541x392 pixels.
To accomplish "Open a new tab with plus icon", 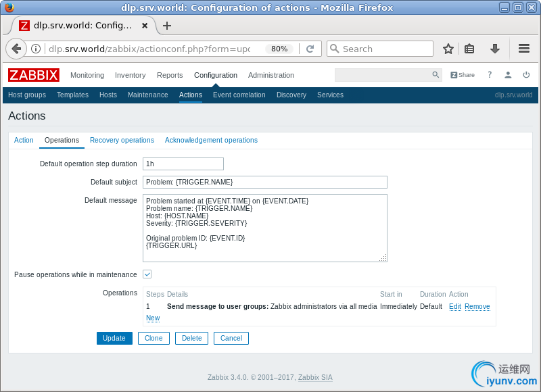I will [x=167, y=26].
